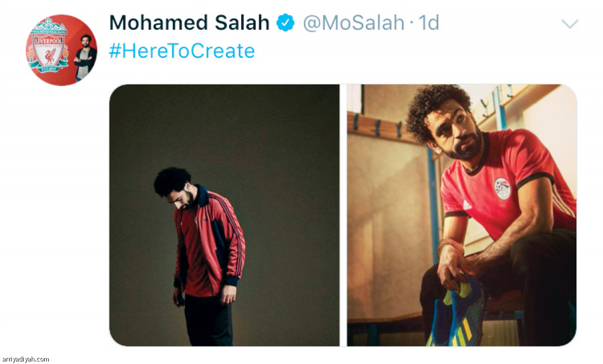The width and height of the screenshot is (603, 364).
Task: Open the right locker room photo
Action: pyautogui.click(x=461, y=215)
